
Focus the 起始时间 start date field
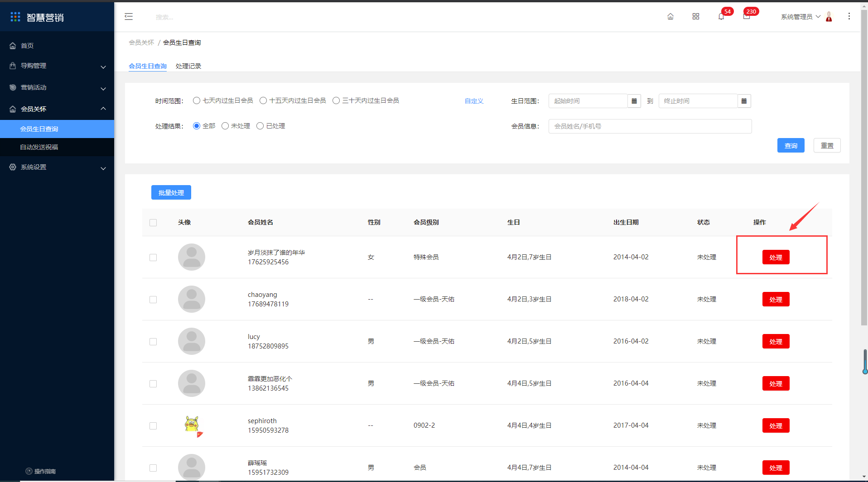point(588,101)
